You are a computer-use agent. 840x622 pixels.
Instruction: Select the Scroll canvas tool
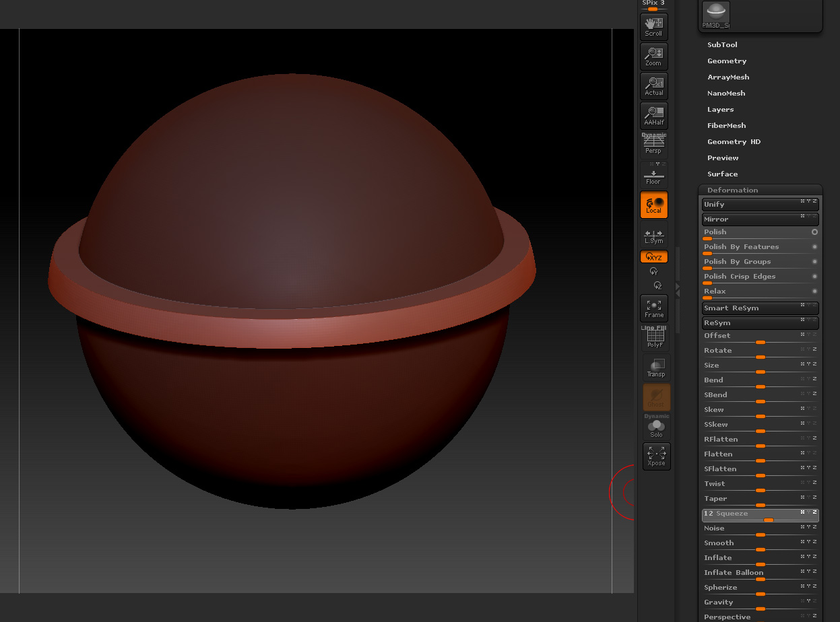click(x=653, y=27)
